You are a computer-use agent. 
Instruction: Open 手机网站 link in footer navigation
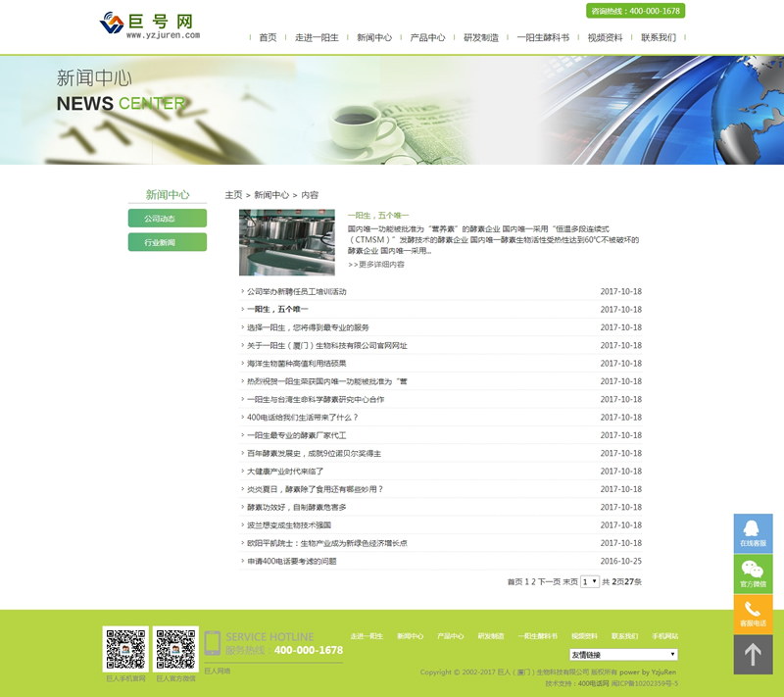pos(664,636)
